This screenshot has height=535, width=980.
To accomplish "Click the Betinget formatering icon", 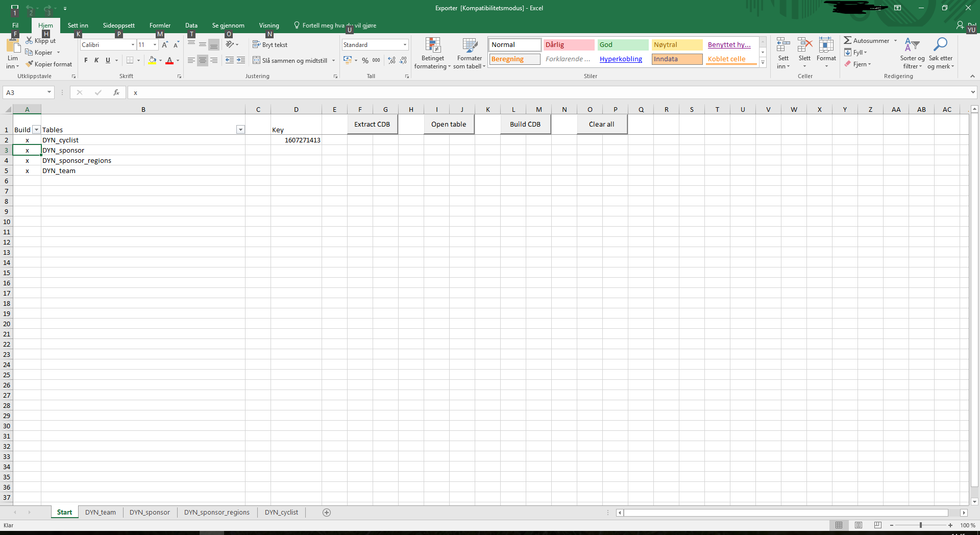I will click(x=432, y=46).
